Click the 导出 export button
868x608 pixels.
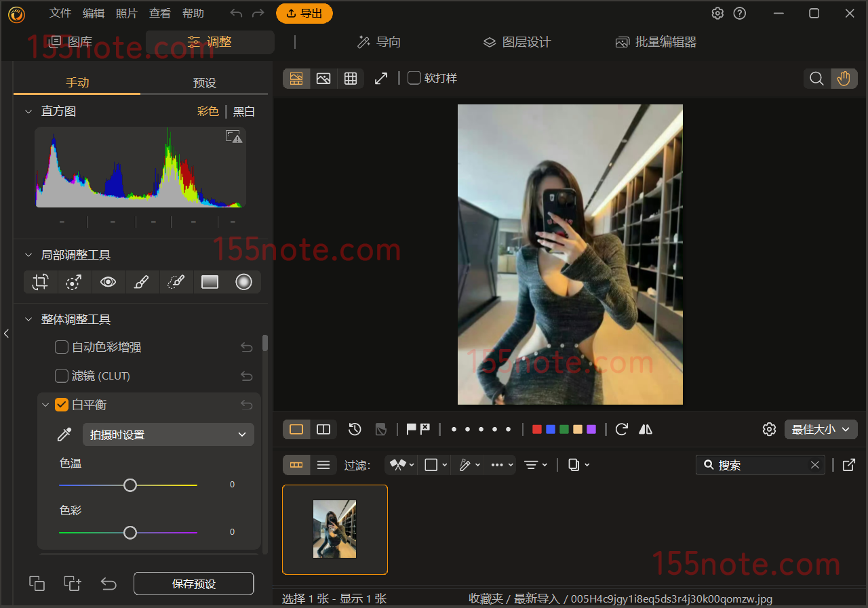pos(304,14)
